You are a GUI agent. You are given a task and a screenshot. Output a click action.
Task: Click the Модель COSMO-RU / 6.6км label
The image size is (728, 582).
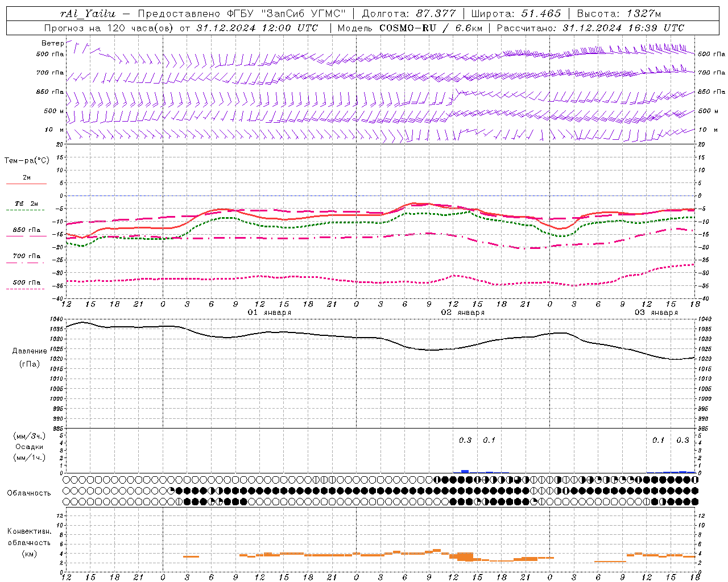click(409, 28)
